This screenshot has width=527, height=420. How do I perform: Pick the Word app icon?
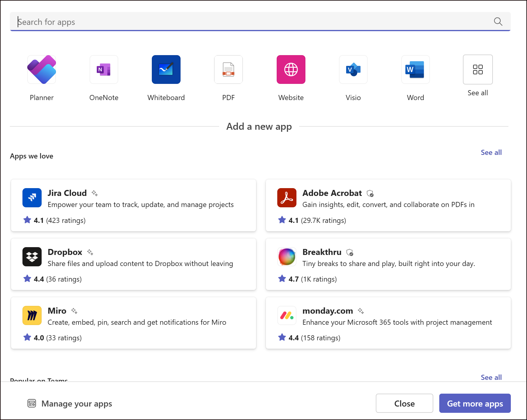pos(416,70)
